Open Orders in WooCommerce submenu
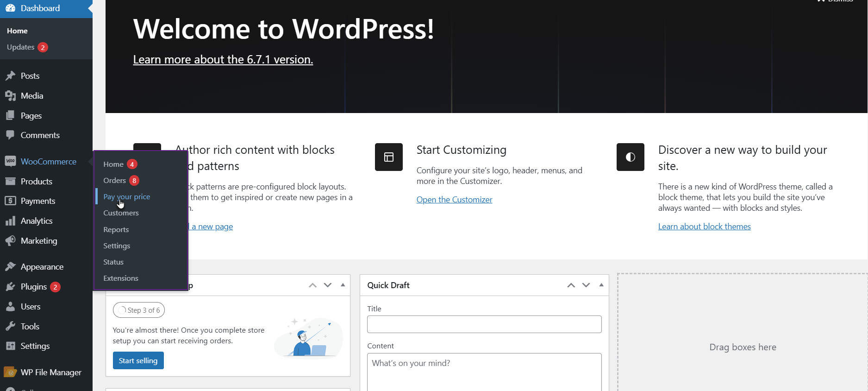This screenshot has width=868, height=391. click(114, 180)
